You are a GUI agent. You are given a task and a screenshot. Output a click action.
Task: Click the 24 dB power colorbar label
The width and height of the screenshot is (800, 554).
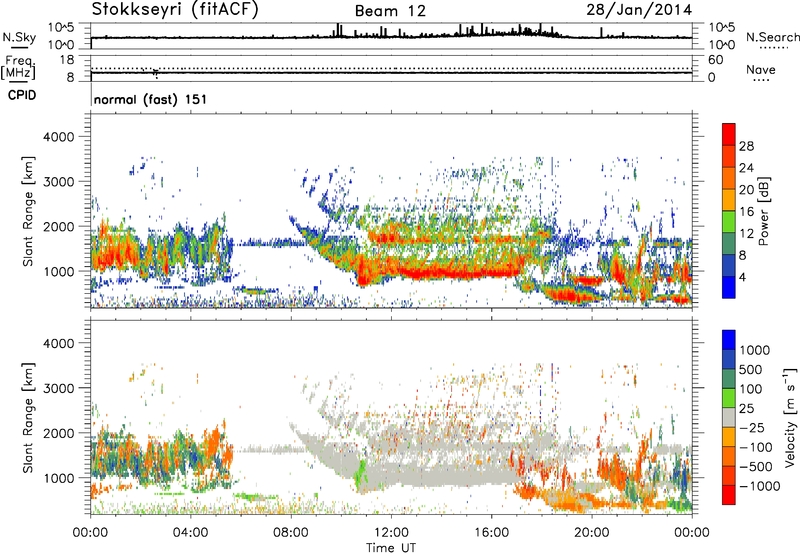click(x=746, y=168)
